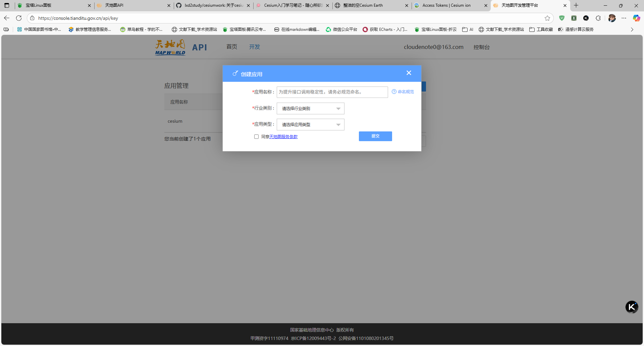Click the 提交 submit button
Screen dimensions: 644x346
pyautogui.click(x=375, y=136)
